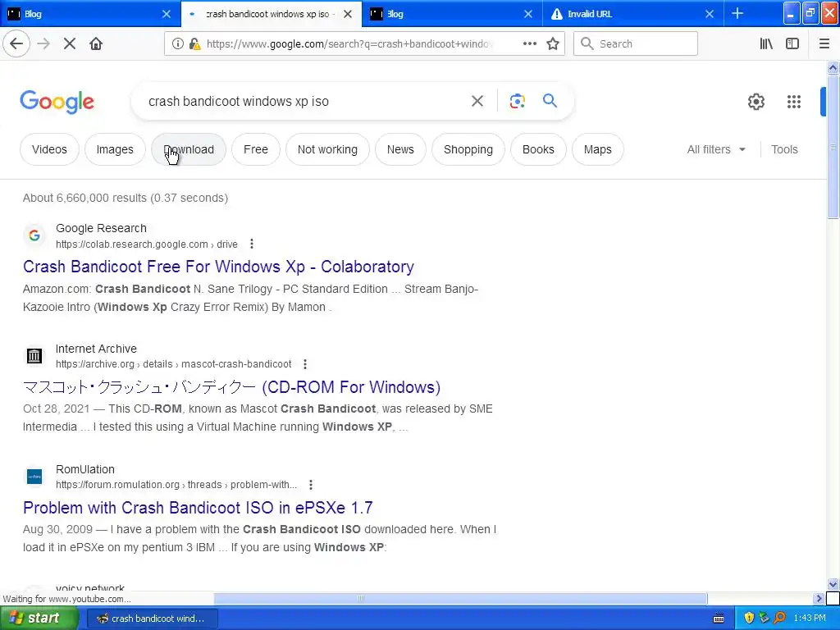Open the Firefox home page

96,43
